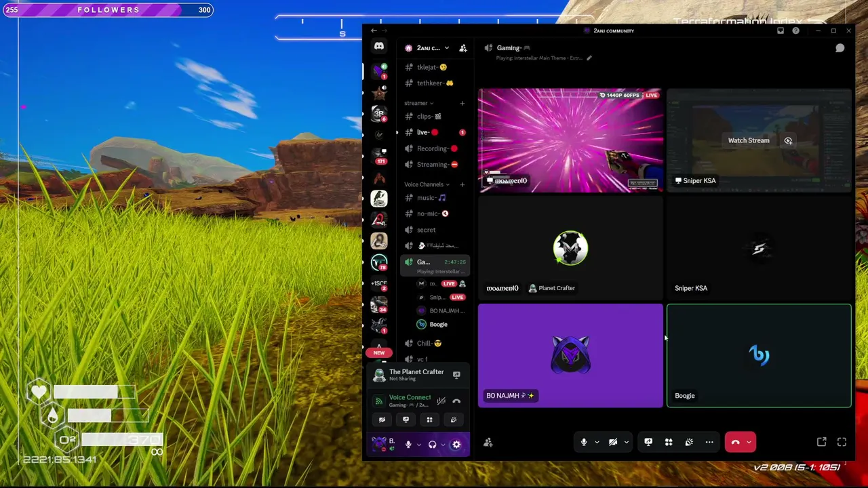Viewport: 868px width, 488px height.
Task: Toggle microphone in call control bar
Action: point(584,443)
